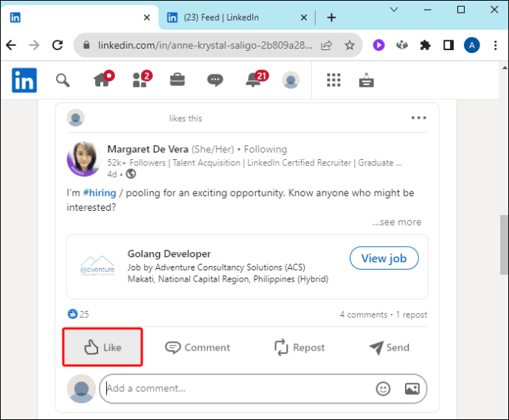Click the View job button
Screen dimensions: 509x420
(384, 258)
